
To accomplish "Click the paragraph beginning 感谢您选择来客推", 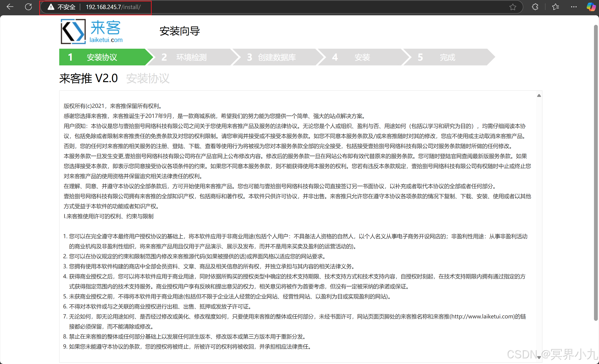I will (x=215, y=116).
